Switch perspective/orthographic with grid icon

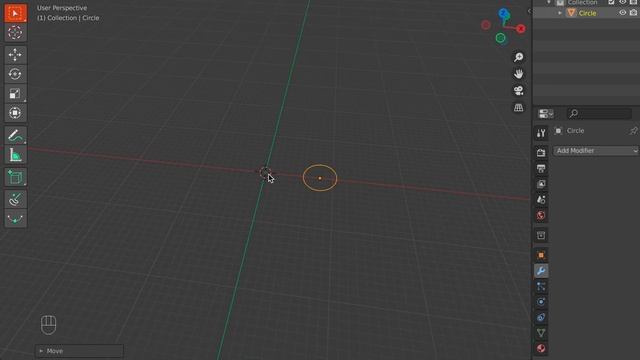pos(518,107)
